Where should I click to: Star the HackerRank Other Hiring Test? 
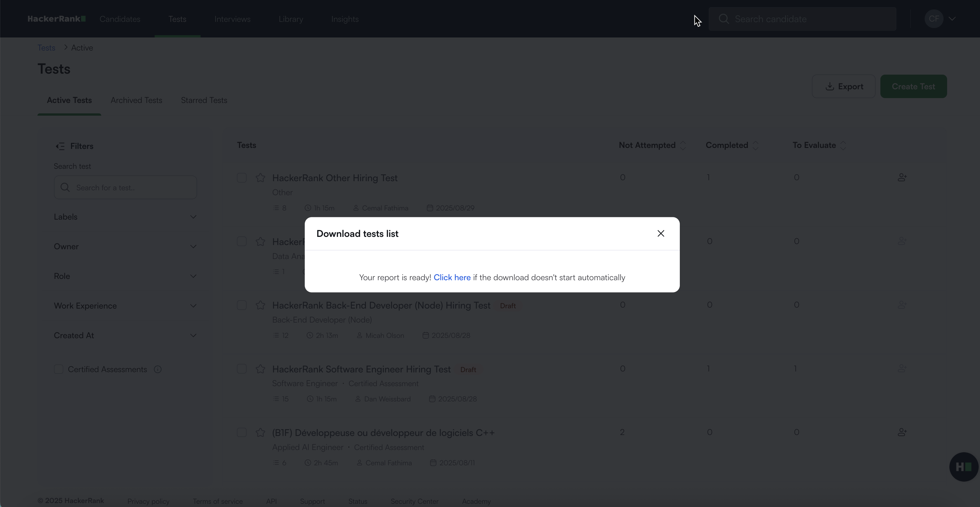point(260,178)
